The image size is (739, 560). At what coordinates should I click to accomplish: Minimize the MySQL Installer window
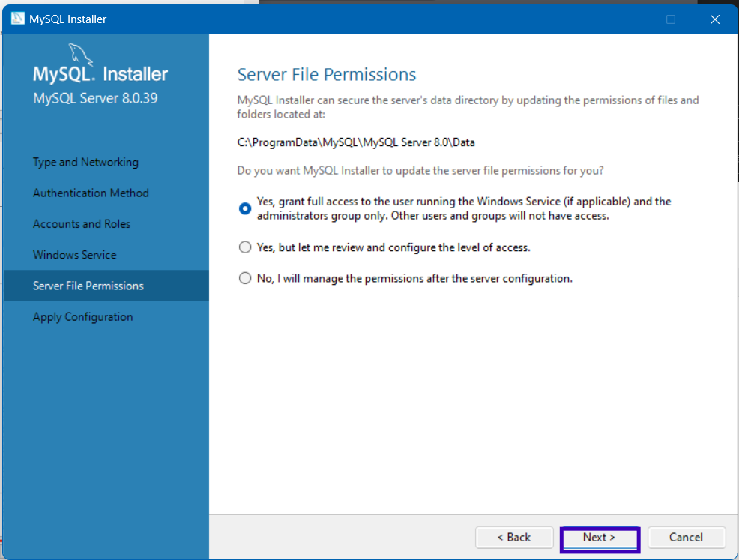[x=627, y=19]
